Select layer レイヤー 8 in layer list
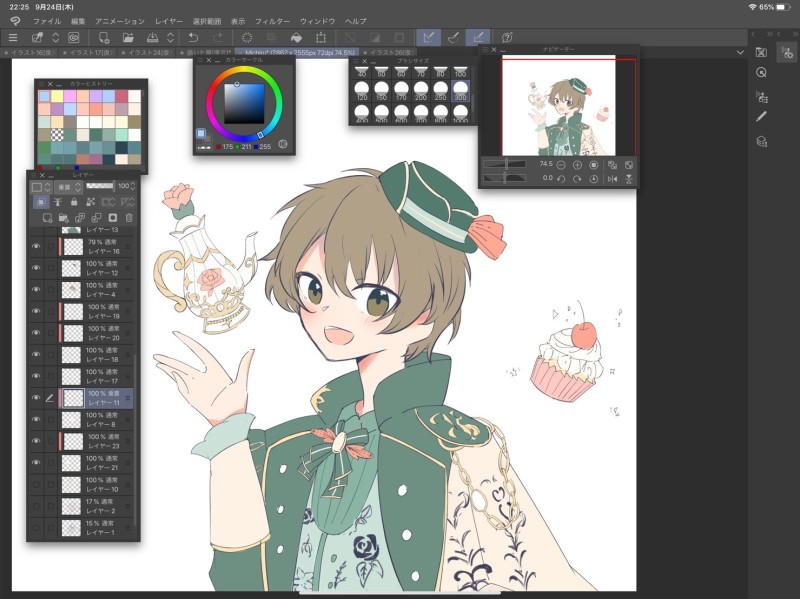The image size is (800, 599). click(x=96, y=419)
